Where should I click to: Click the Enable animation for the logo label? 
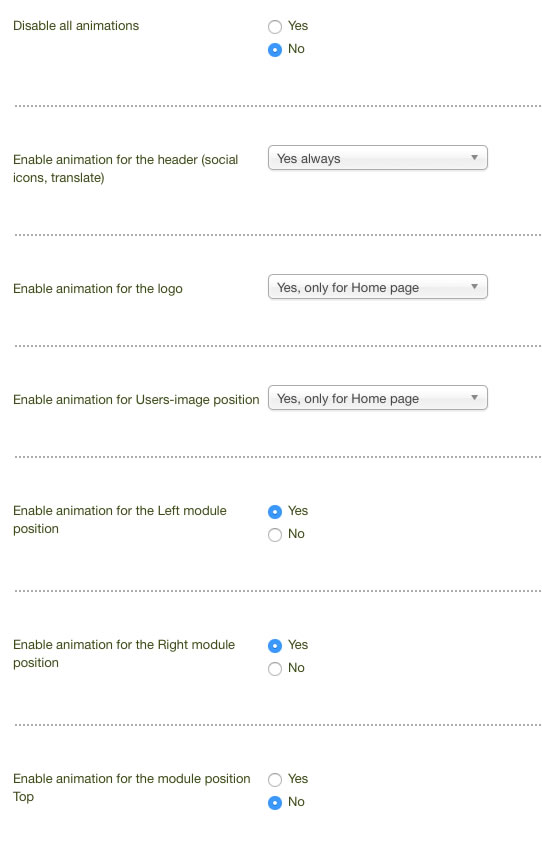(98, 289)
